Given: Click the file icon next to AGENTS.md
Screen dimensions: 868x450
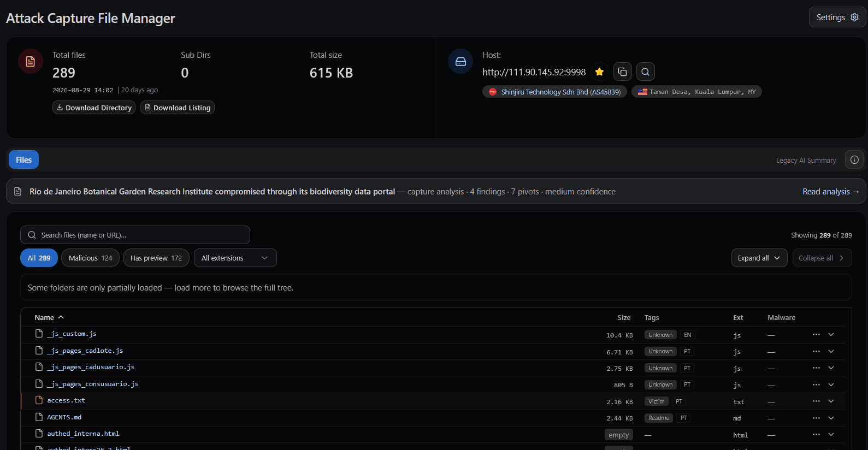Looking at the screenshot, I should (x=39, y=417).
